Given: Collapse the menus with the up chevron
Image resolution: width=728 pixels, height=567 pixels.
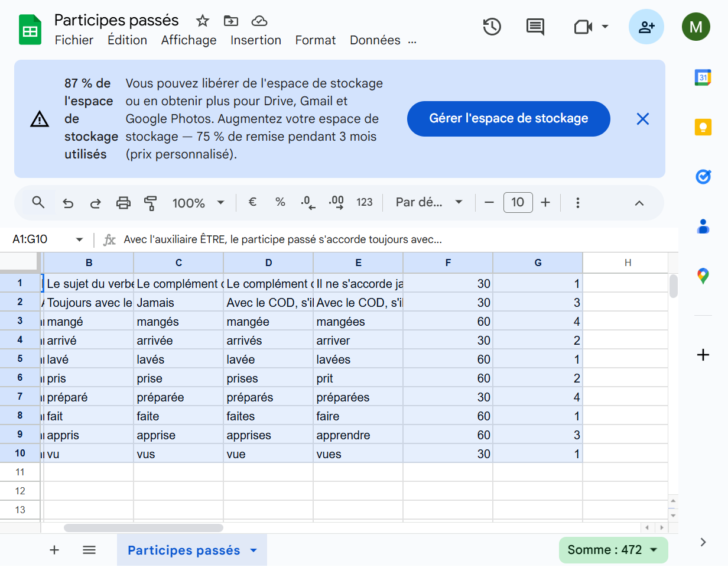Looking at the screenshot, I should click(x=639, y=203).
